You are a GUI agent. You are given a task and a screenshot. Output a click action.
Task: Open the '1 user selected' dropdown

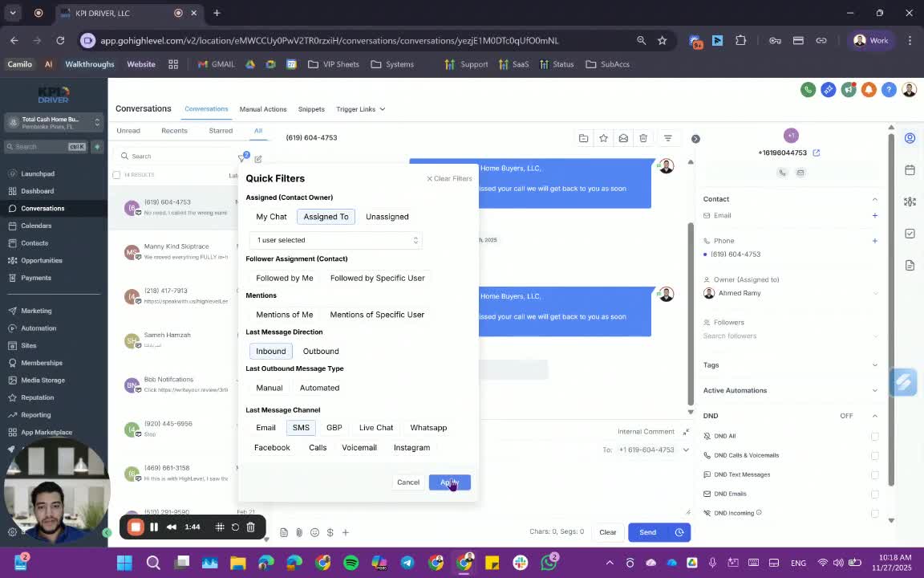[335, 240]
